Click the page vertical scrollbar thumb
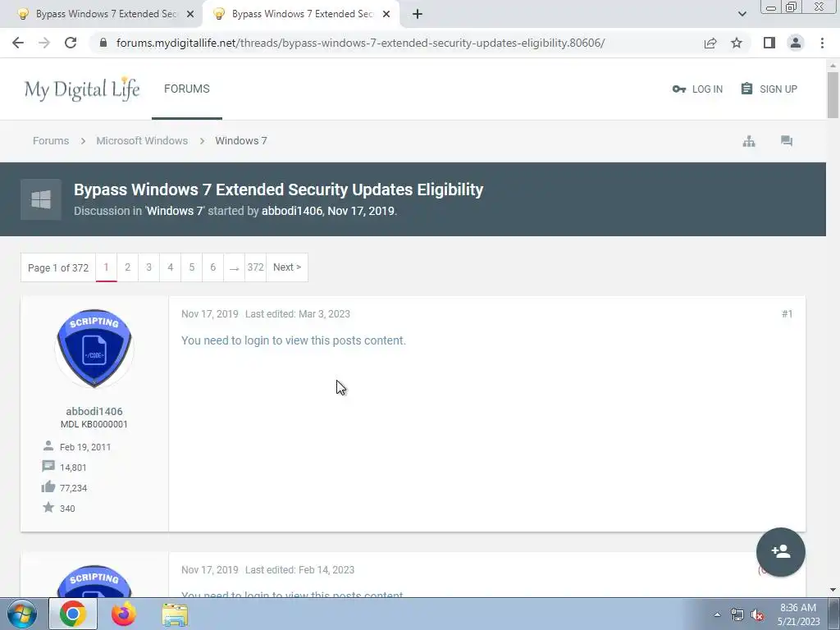The width and height of the screenshot is (840, 630). click(x=833, y=95)
